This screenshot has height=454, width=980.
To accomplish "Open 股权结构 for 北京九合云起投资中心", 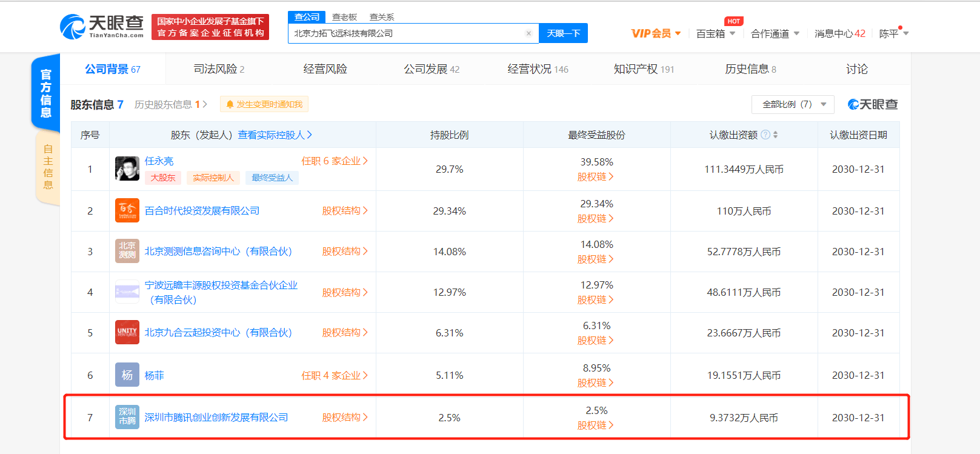I will (x=345, y=332).
